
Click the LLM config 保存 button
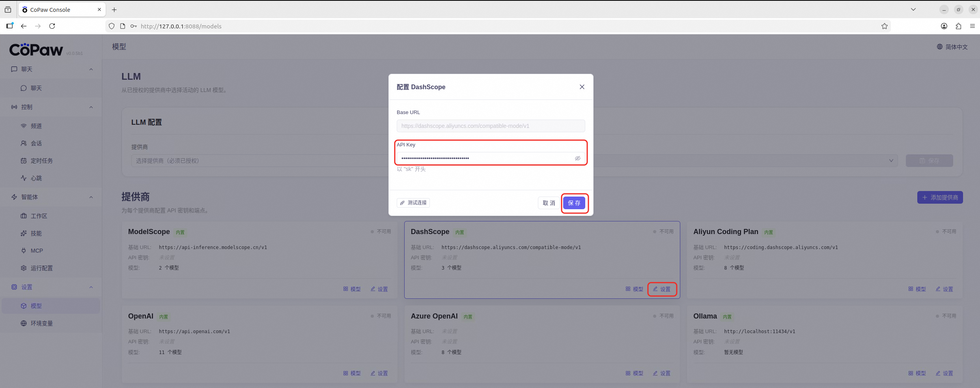[929, 161]
